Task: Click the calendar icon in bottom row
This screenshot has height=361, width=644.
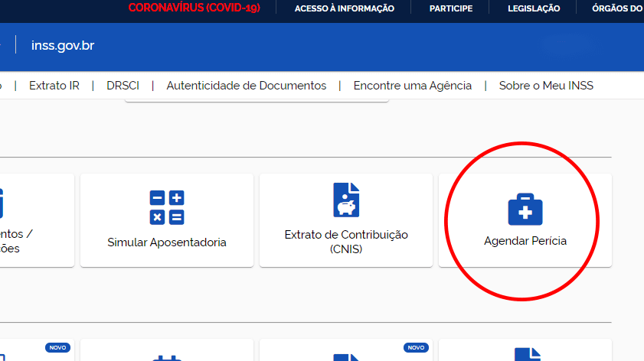Action: coord(166,357)
